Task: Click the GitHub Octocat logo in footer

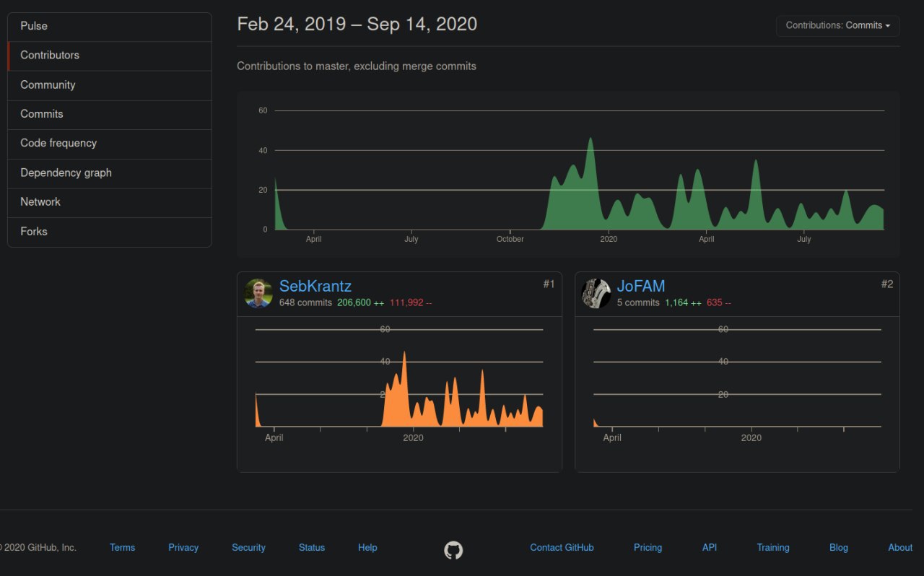Action: (x=453, y=550)
